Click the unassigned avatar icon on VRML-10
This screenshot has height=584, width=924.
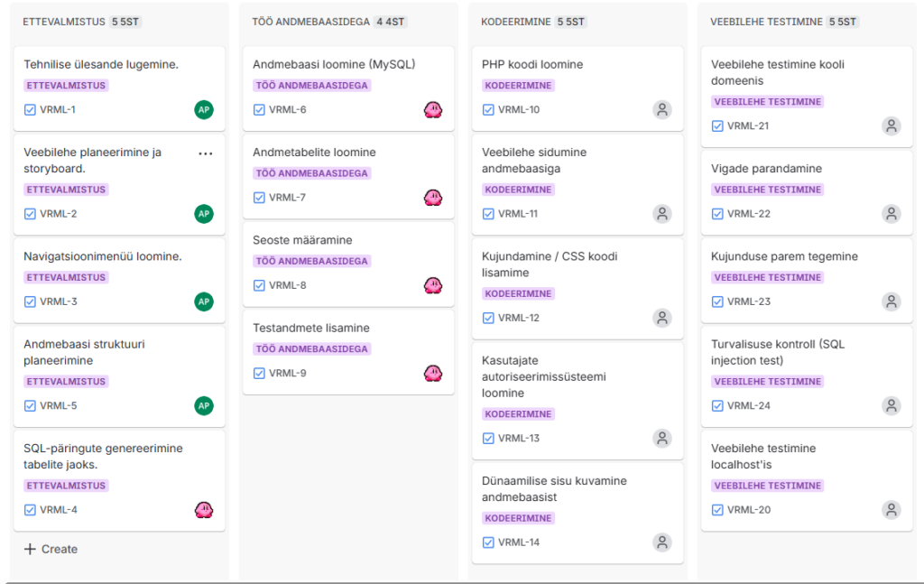(662, 110)
